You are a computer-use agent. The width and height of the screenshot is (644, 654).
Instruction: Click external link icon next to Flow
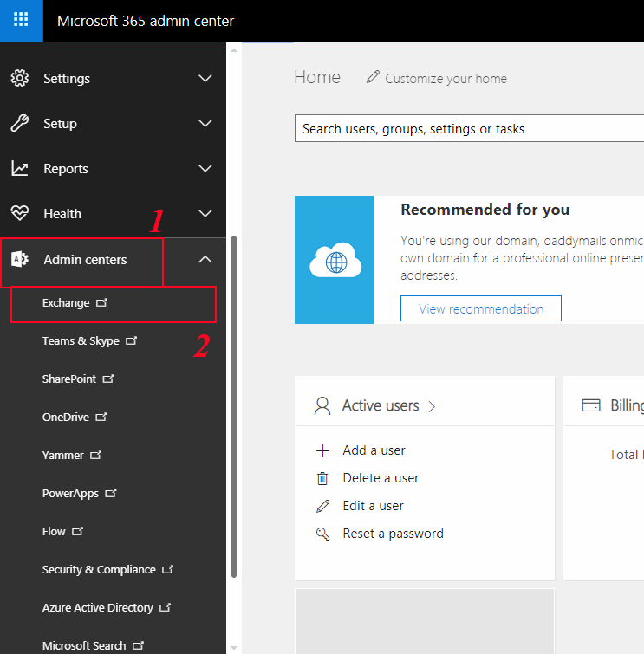tap(78, 531)
